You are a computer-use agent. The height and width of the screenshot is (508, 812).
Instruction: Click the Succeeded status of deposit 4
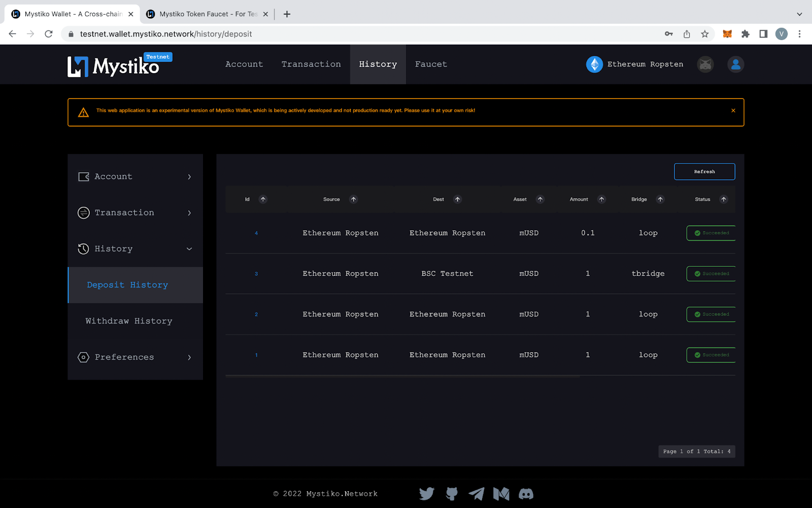coord(711,233)
